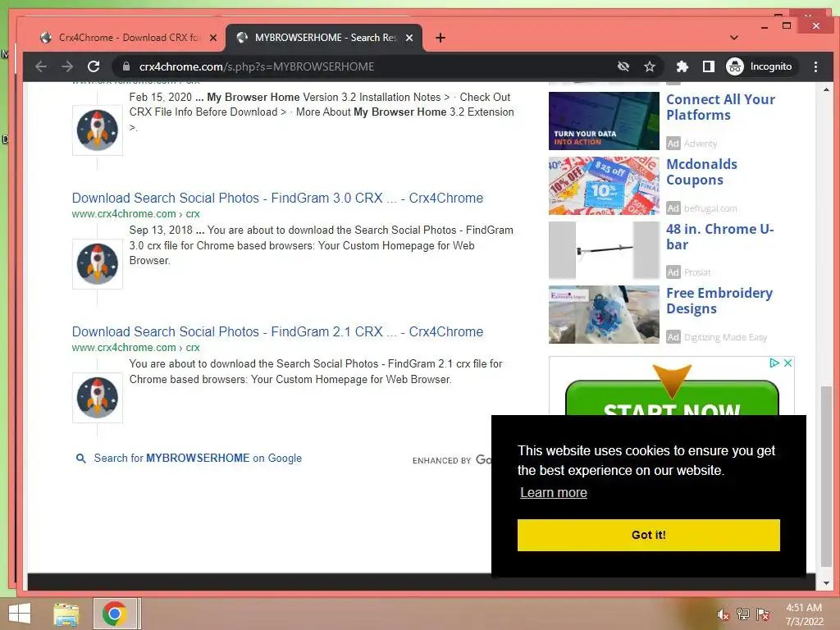Open FindGram 3.0 CRX result link

[277, 198]
